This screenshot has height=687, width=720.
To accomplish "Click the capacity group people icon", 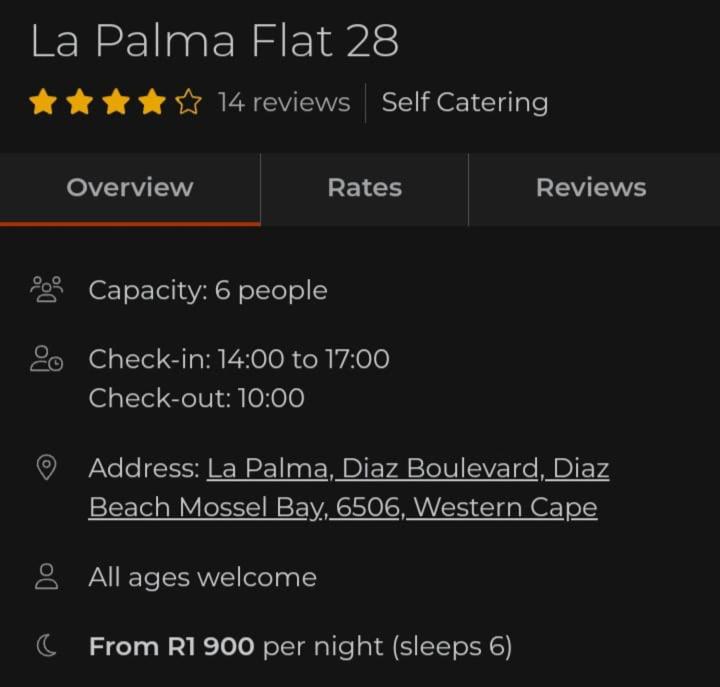I will 46,290.
